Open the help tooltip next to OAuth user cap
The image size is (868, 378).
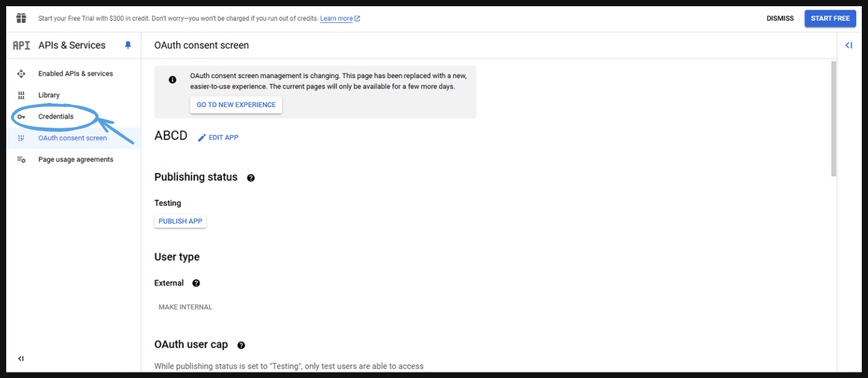click(241, 345)
